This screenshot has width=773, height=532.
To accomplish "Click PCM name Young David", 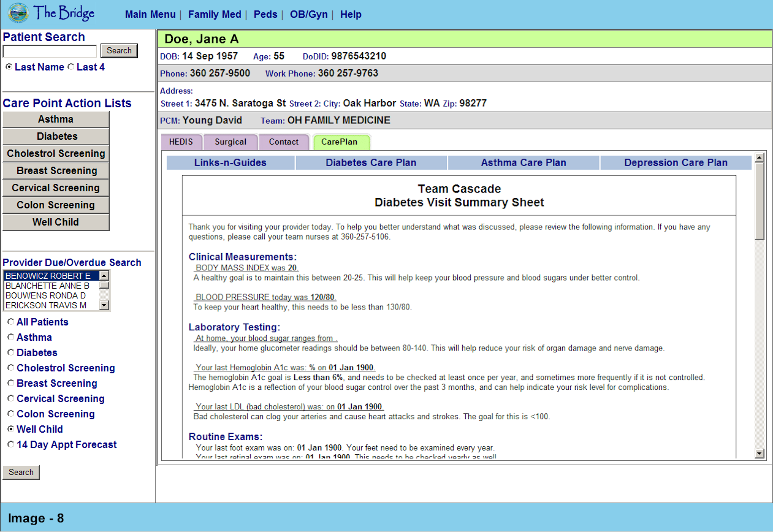I will (x=213, y=121).
